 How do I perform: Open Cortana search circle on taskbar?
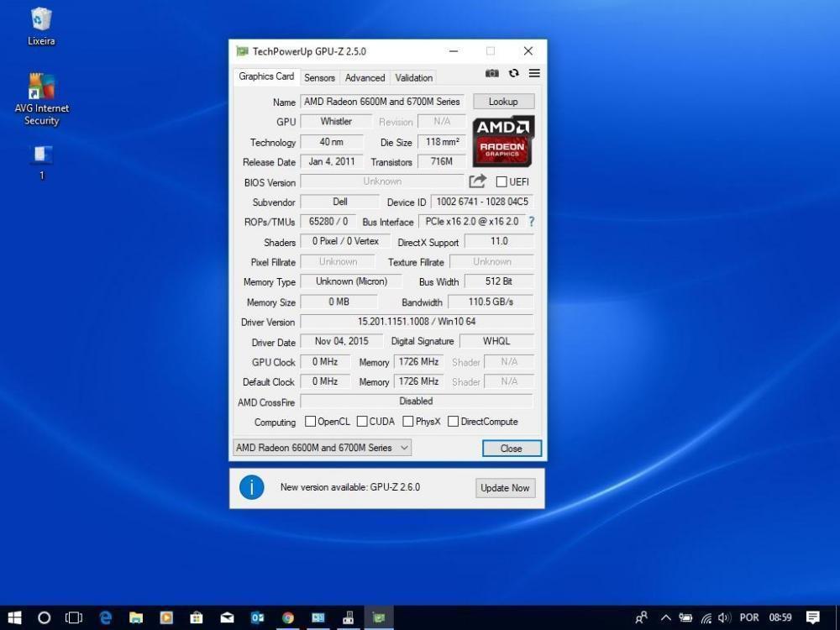pos(44,617)
